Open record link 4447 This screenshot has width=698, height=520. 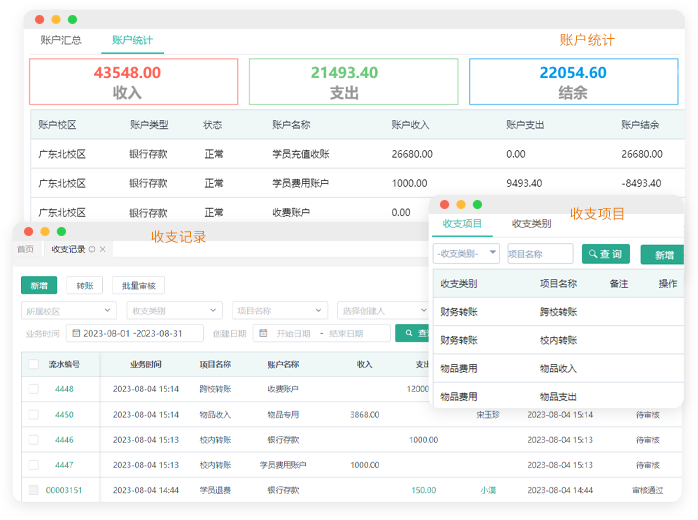click(64, 465)
